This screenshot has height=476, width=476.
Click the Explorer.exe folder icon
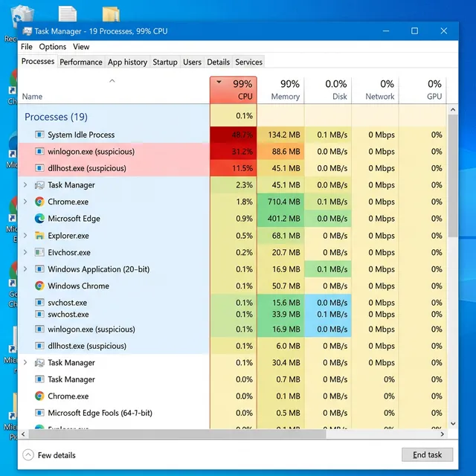point(39,236)
